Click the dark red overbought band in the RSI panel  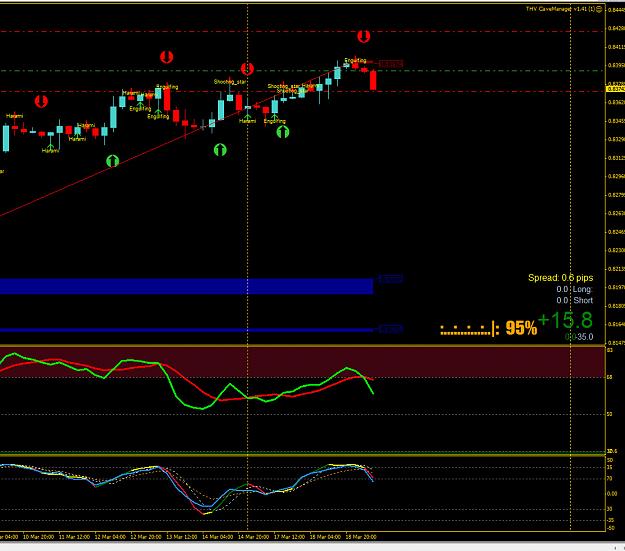302,362
